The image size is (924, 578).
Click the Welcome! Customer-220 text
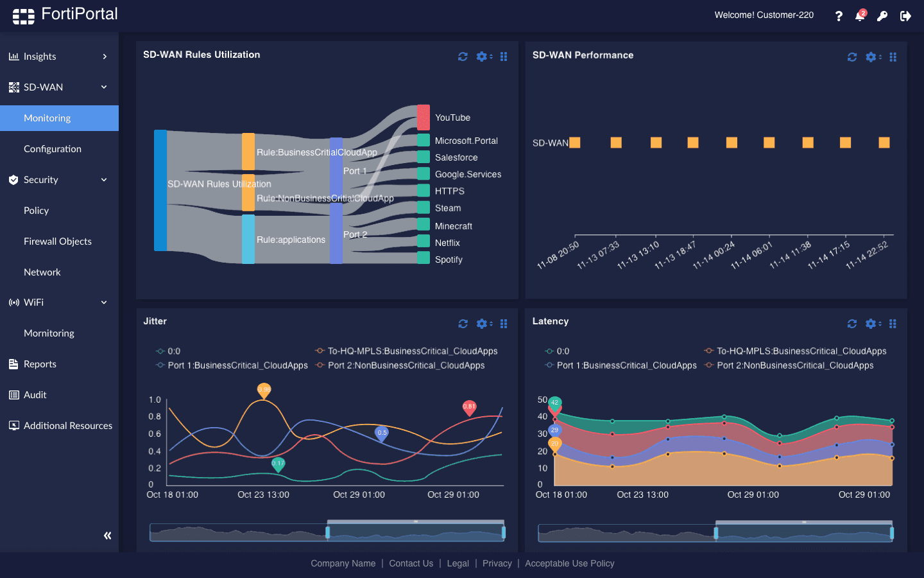(x=764, y=15)
